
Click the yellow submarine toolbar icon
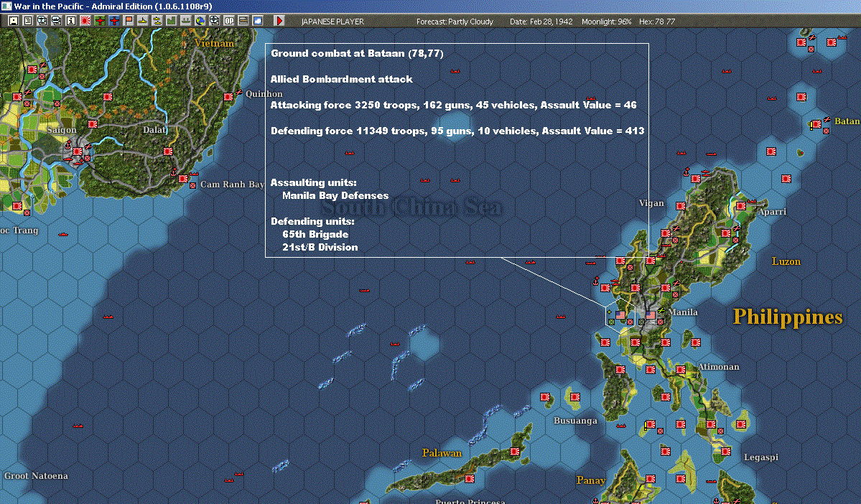click(x=143, y=21)
